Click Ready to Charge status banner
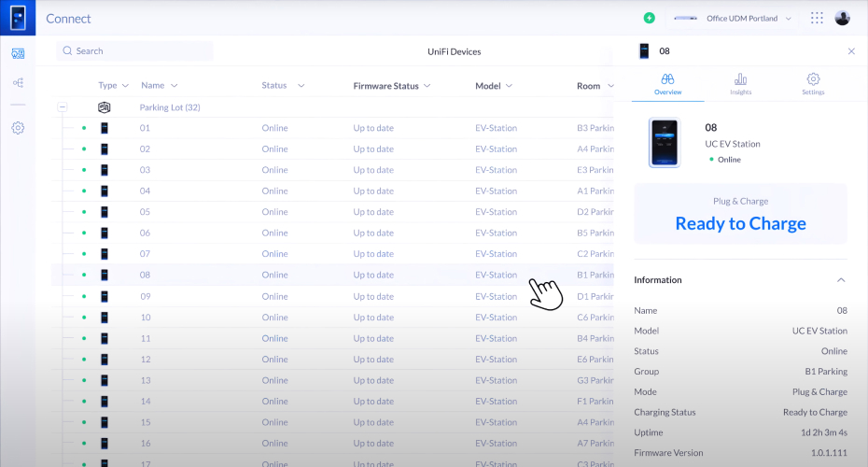Viewport: 868px width, 467px height. pos(741,214)
